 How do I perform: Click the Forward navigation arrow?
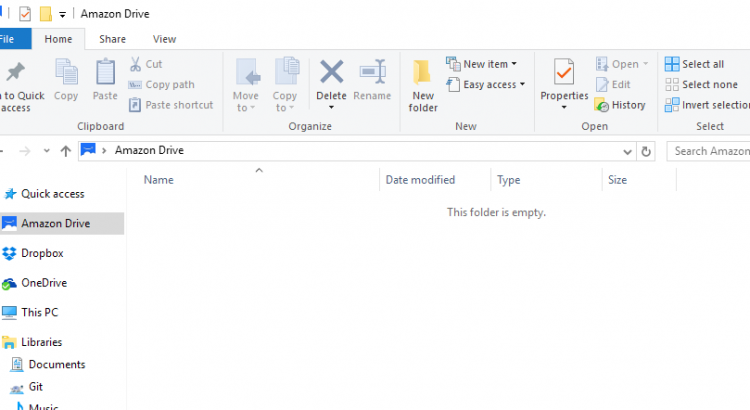[25, 151]
